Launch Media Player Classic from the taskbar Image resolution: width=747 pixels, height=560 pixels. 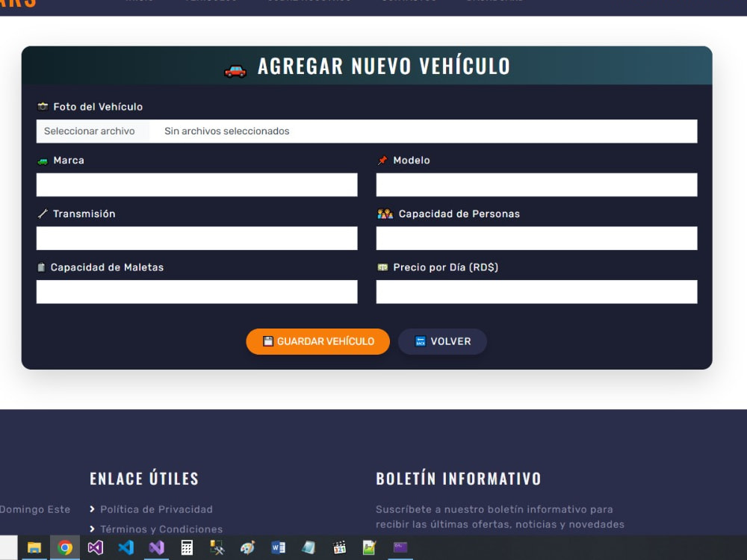click(x=339, y=547)
